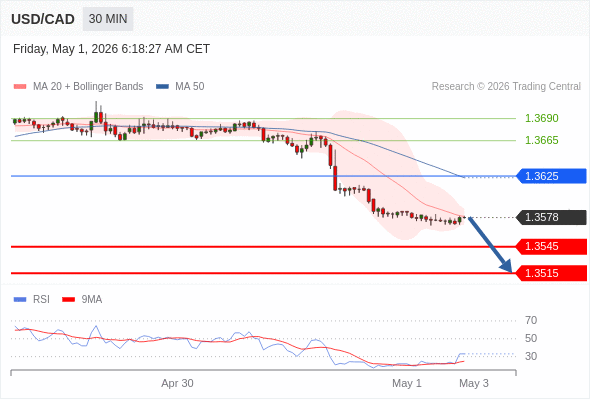This screenshot has height=400, width=590.
Task: Click the 'Research © 2026 Trading Central' credit
Action: pyautogui.click(x=506, y=87)
